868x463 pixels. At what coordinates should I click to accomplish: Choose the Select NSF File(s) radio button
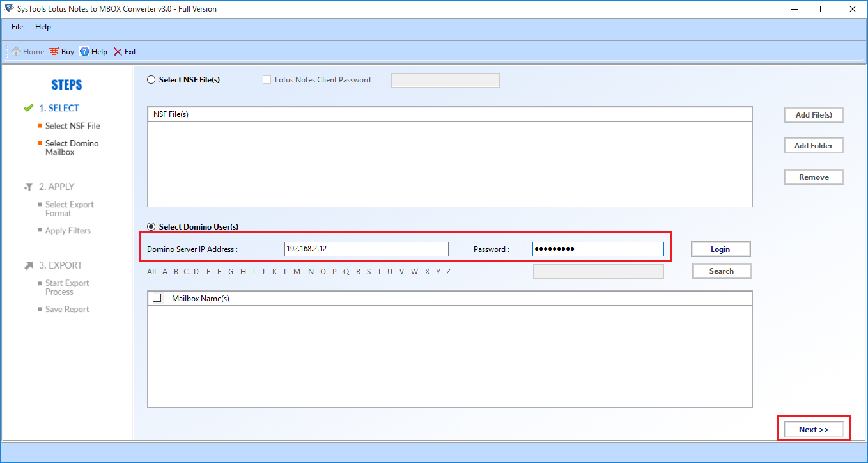(x=151, y=80)
